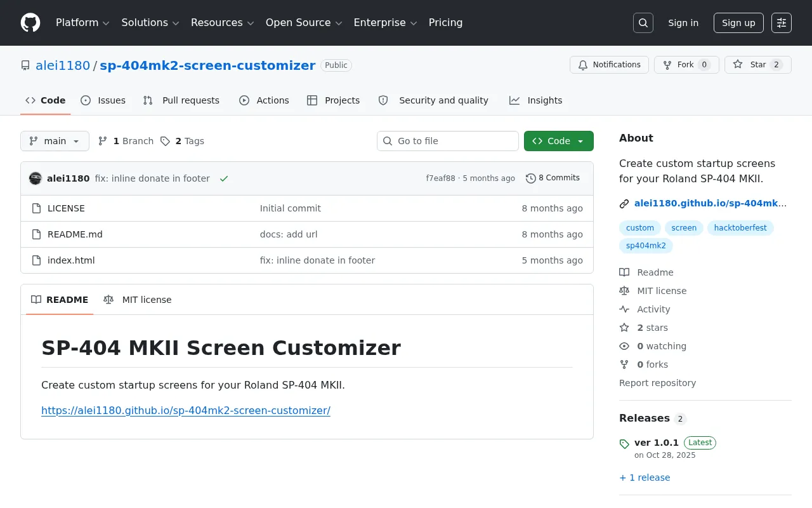Screen dimensions: 812x508
Task: Click the README.md file icon
Action: pos(37,234)
